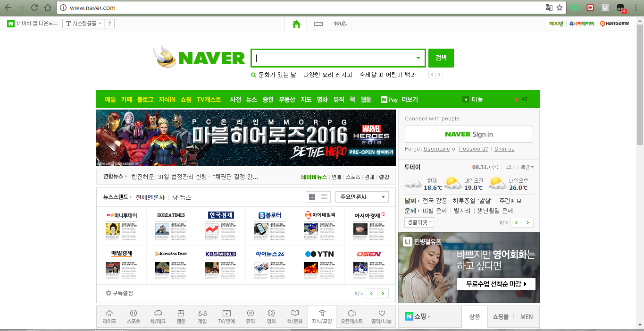Click the 스포츠 category icon
This screenshot has height=331, width=644.
click(134, 316)
